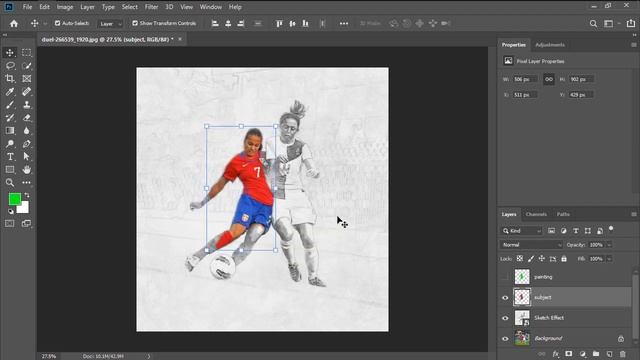Select the Blur tool
The width and height of the screenshot is (640, 360).
coord(27,131)
